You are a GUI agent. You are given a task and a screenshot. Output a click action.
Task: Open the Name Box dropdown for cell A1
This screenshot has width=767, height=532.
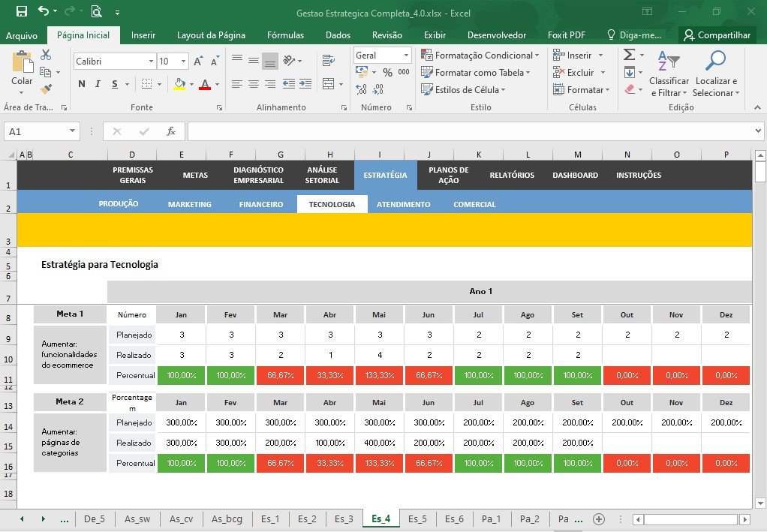coord(72,131)
